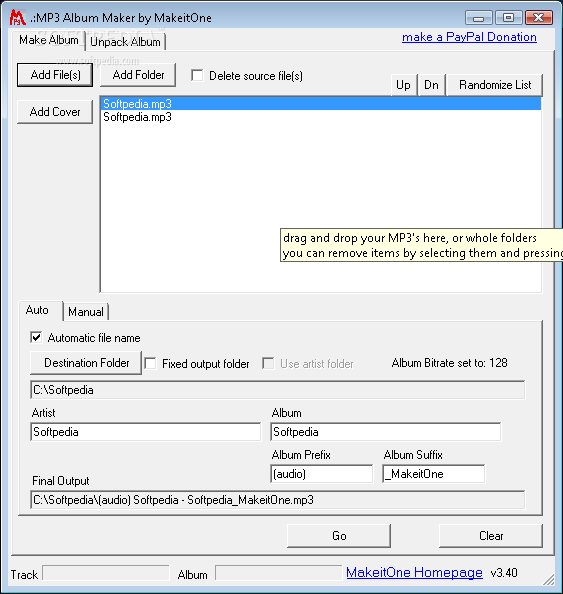The height and width of the screenshot is (594, 563).
Task: Click the Final Output path field
Action: pyautogui.click(x=277, y=500)
